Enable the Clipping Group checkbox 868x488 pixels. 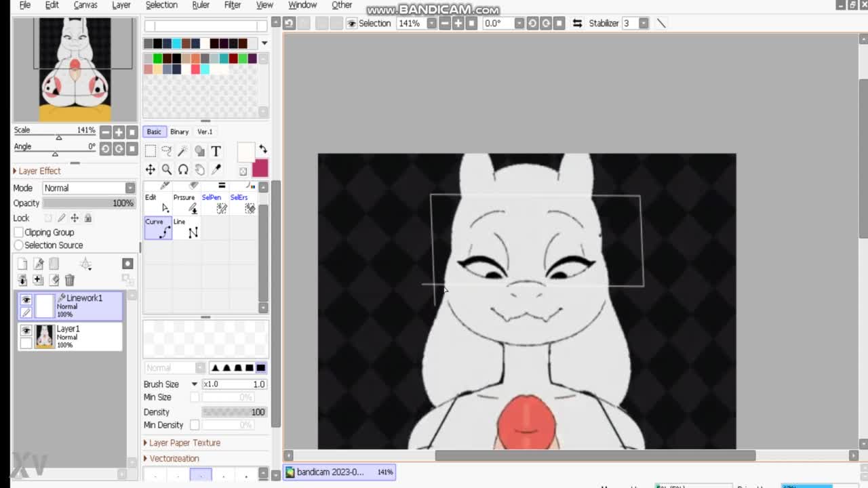click(19, 232)
